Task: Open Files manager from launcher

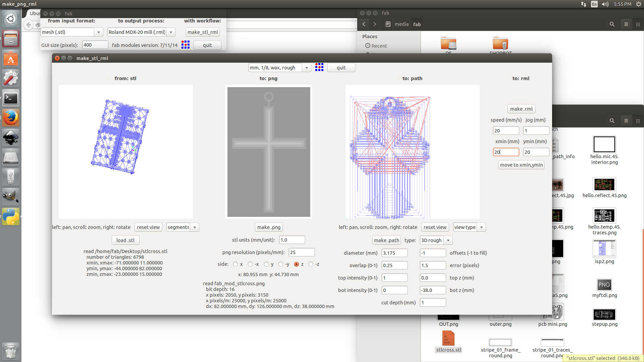Action: tap(11, 39)
